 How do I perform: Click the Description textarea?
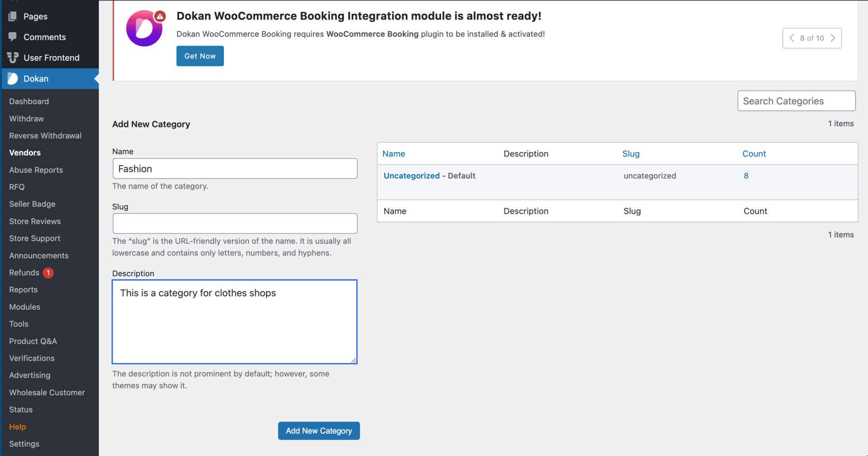click(x=235, y=322)
